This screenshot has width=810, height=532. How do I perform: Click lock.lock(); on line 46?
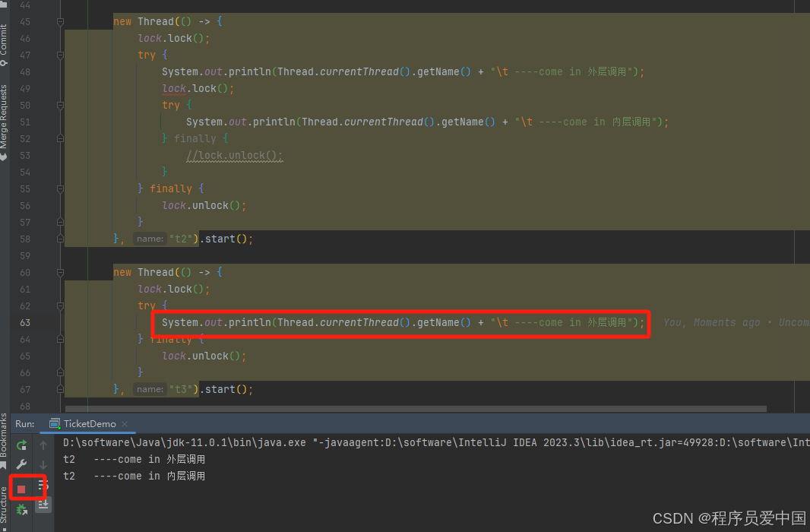coord(173,38)
